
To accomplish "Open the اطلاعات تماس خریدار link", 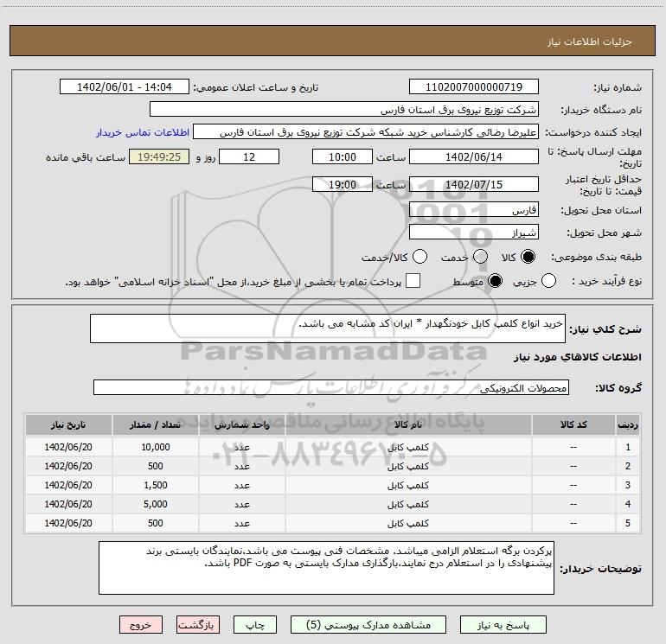I will pyautogui.click(x=143, y=132).
